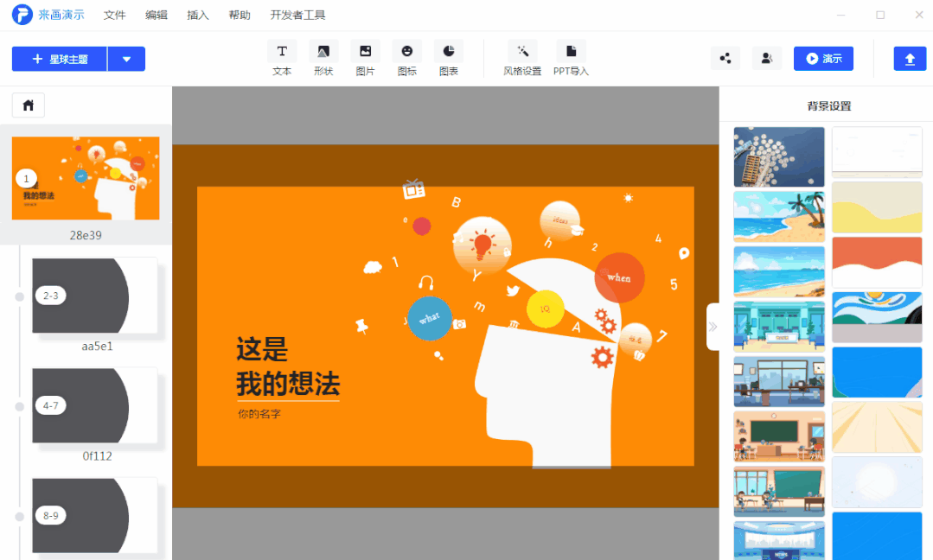Open 风格设置 style settings
This screenshot has height=560, width=933.
[x=522, y=52]
